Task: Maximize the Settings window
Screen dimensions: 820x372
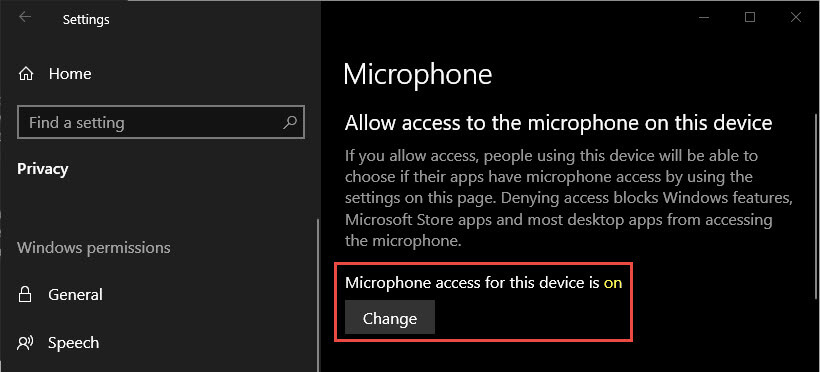Action: 749,17
